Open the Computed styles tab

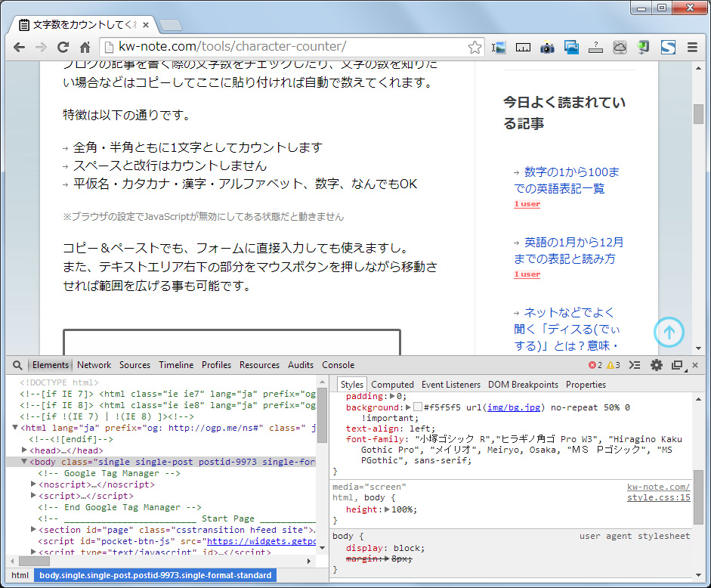392,385
